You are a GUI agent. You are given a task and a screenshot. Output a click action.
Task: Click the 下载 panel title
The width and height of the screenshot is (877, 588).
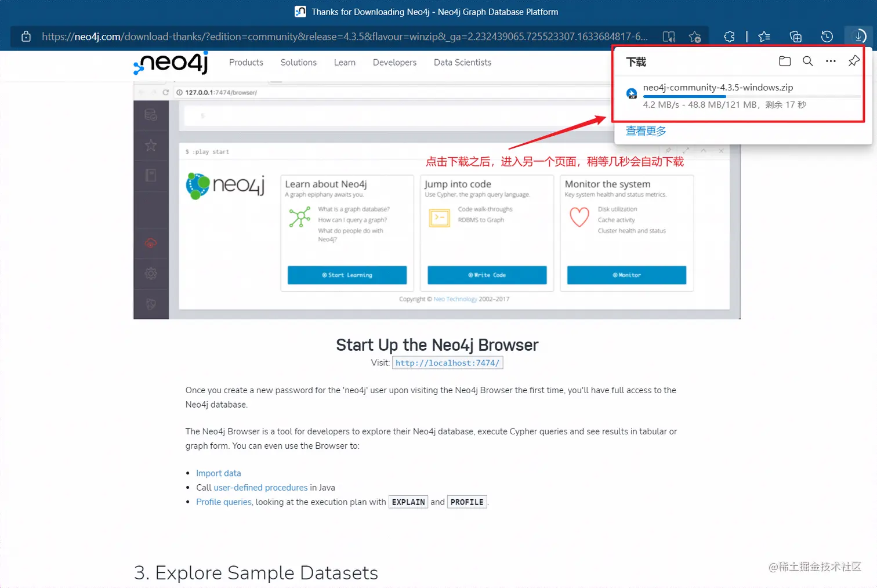636,61
